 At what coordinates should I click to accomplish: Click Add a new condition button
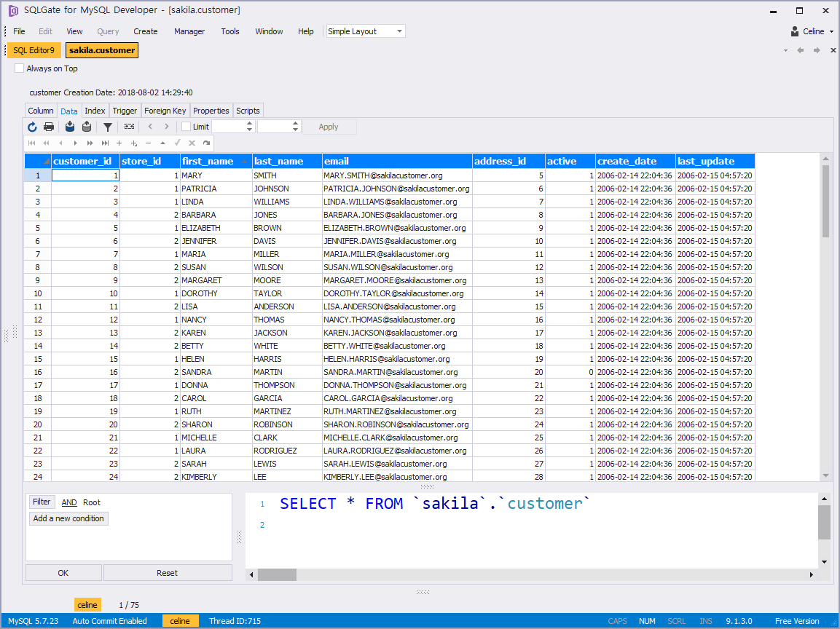pyautogui.click(x=69, y=518)
